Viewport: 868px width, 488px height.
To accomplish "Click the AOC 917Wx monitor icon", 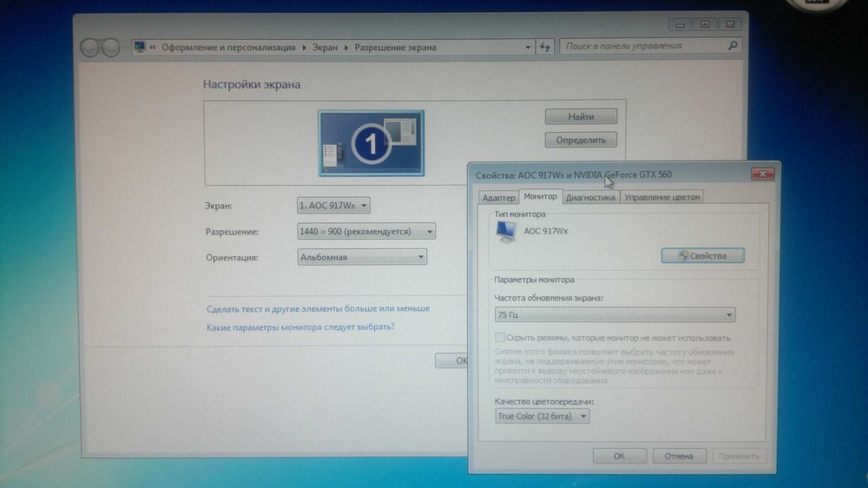I will click(x=505, y=232).
